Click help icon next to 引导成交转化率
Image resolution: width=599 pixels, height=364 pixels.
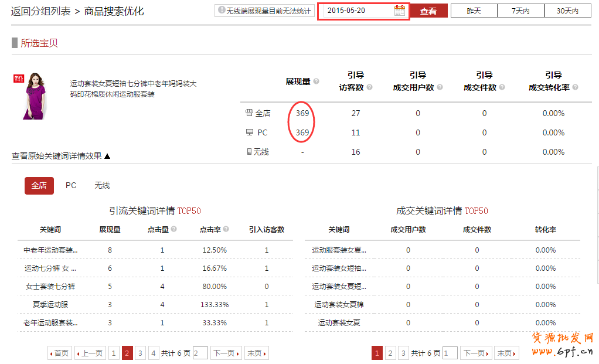575,88
